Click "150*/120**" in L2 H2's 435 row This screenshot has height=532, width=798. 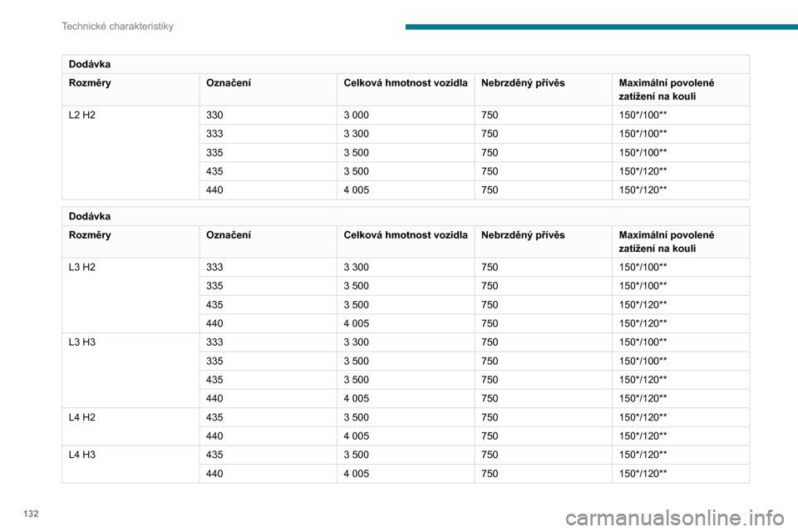[643, 171]
